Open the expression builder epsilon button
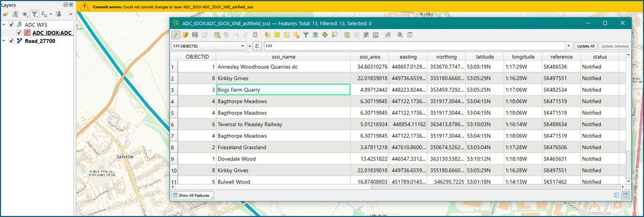This screenshot has width=644, height=217. click(x=256, y=46)
